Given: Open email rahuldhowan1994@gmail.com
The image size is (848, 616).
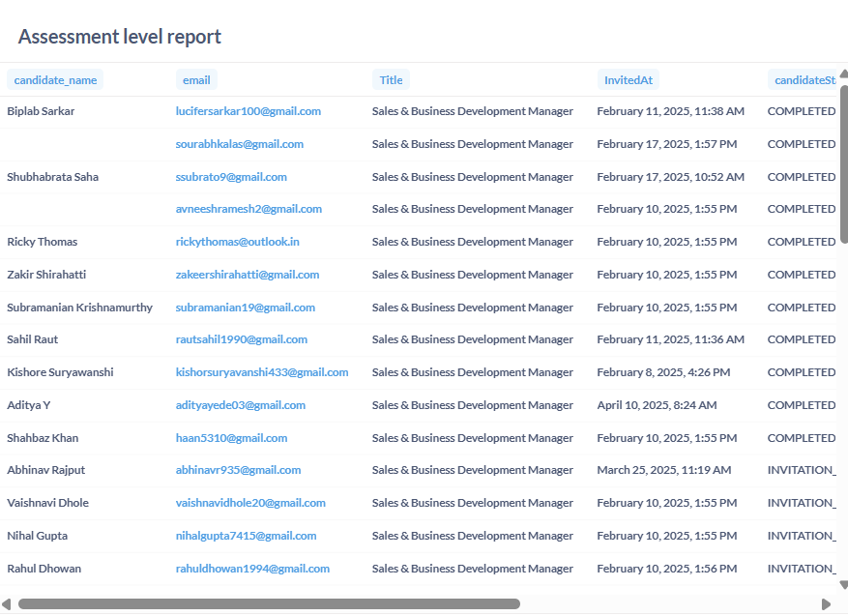Looking at the screenshot, I should pos(252,570).
